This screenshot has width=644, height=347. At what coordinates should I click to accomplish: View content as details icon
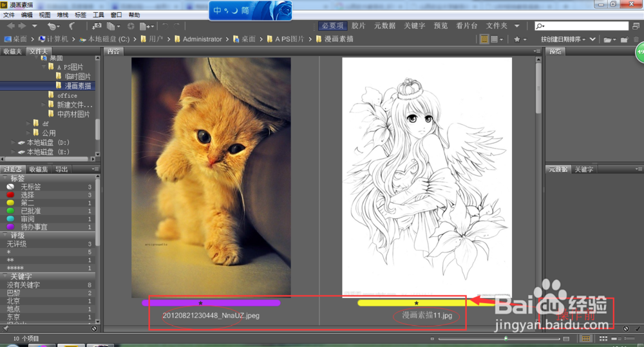point(616,339)
